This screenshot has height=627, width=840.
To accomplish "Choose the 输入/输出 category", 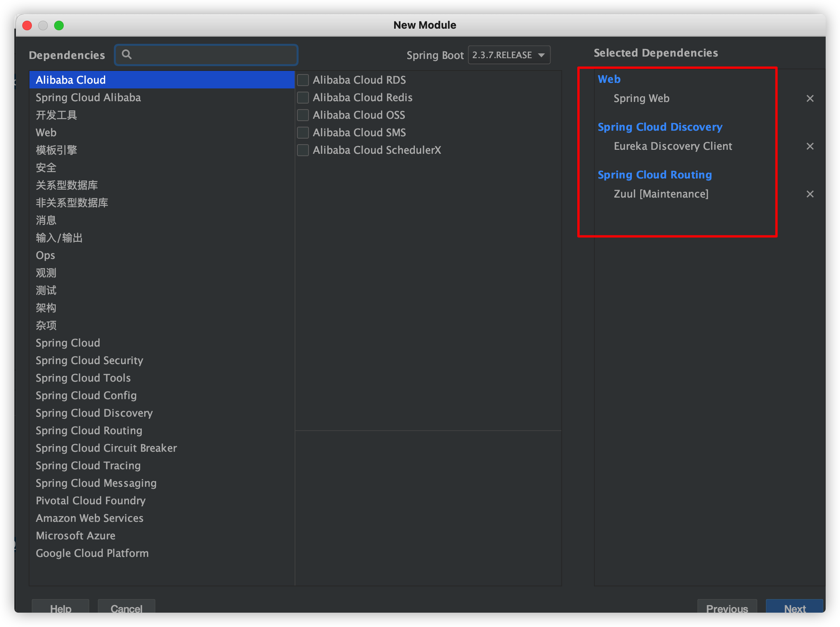I will pos(162,238).
